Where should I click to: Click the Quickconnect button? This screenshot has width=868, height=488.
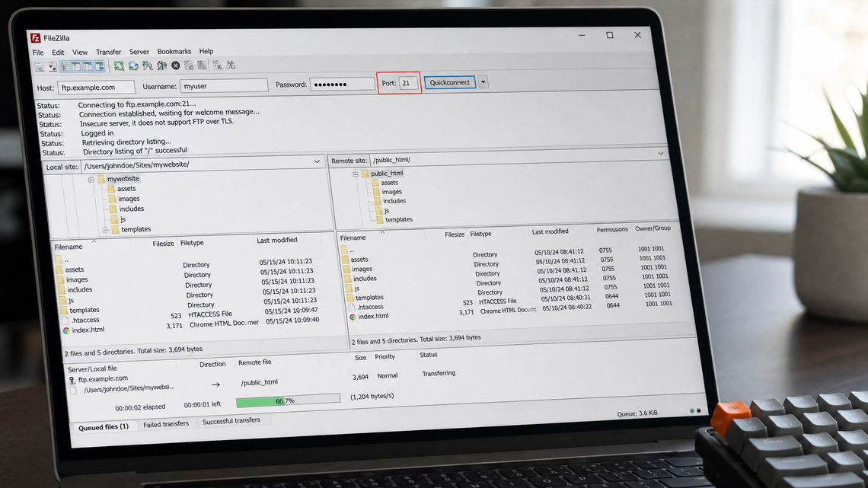449,82
